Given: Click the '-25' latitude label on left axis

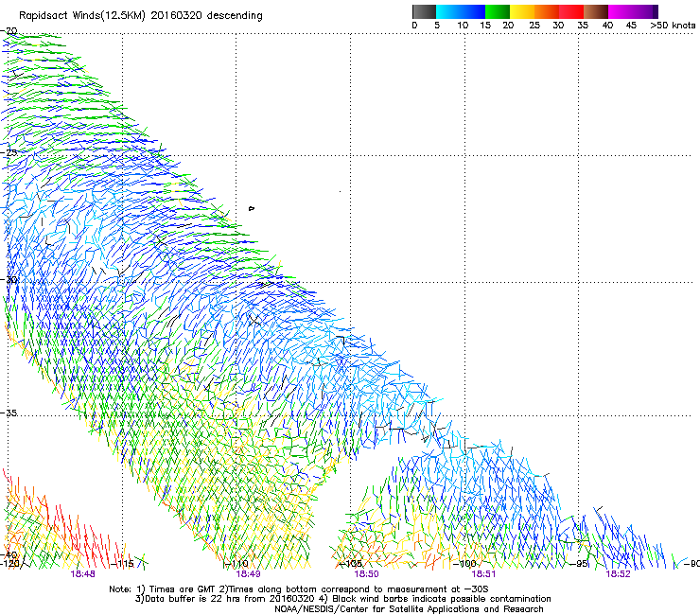Looking at the screenshot, I should 9,152.
